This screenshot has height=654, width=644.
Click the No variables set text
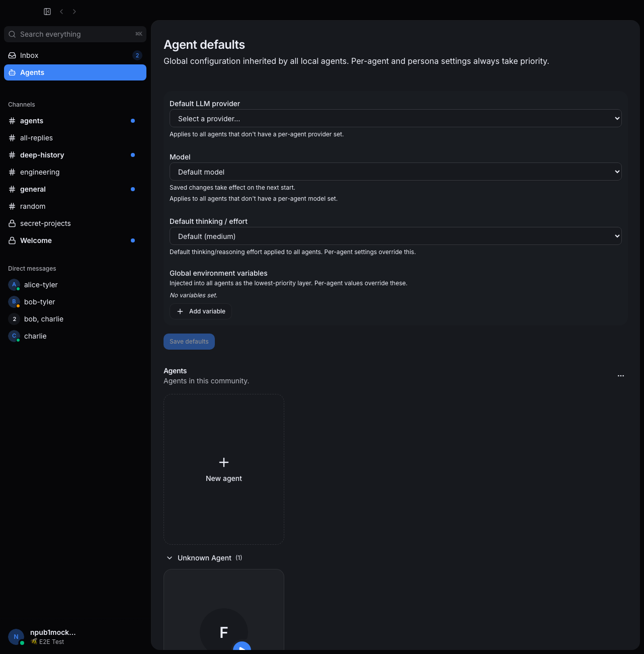(x=194, y=295)
